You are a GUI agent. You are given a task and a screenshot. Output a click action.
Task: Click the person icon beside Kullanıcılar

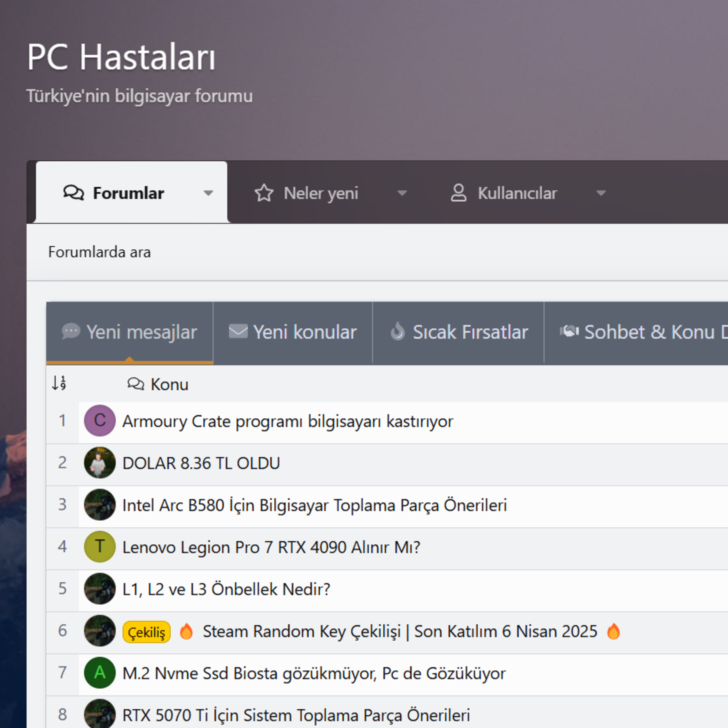[x=459, y=193]
